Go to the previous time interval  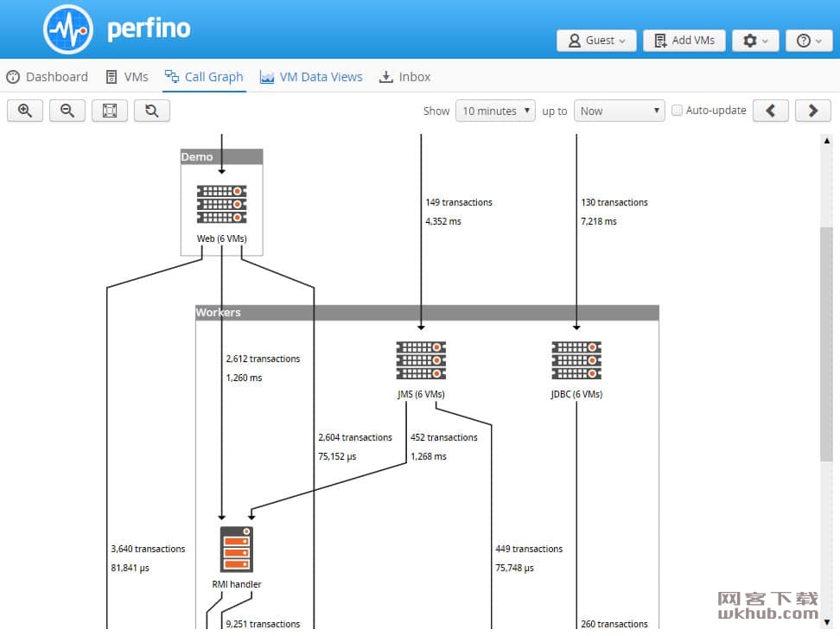coord(770,111)
